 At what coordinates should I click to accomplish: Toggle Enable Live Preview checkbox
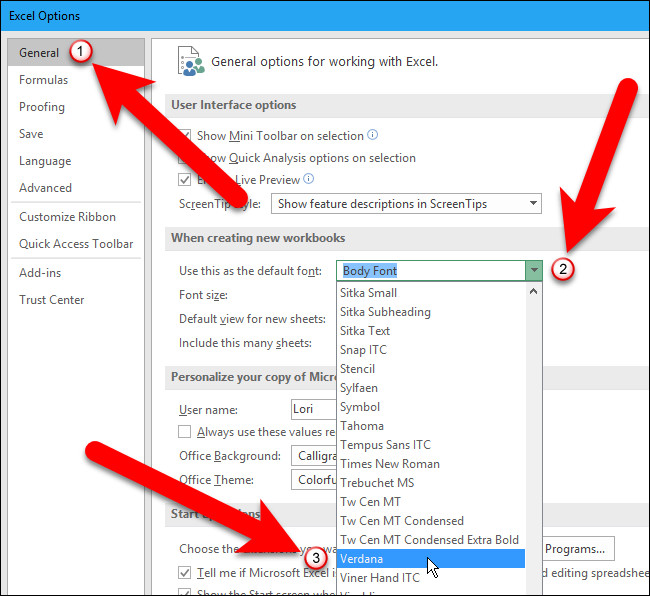pyautogui.click(x=184, y=179)
